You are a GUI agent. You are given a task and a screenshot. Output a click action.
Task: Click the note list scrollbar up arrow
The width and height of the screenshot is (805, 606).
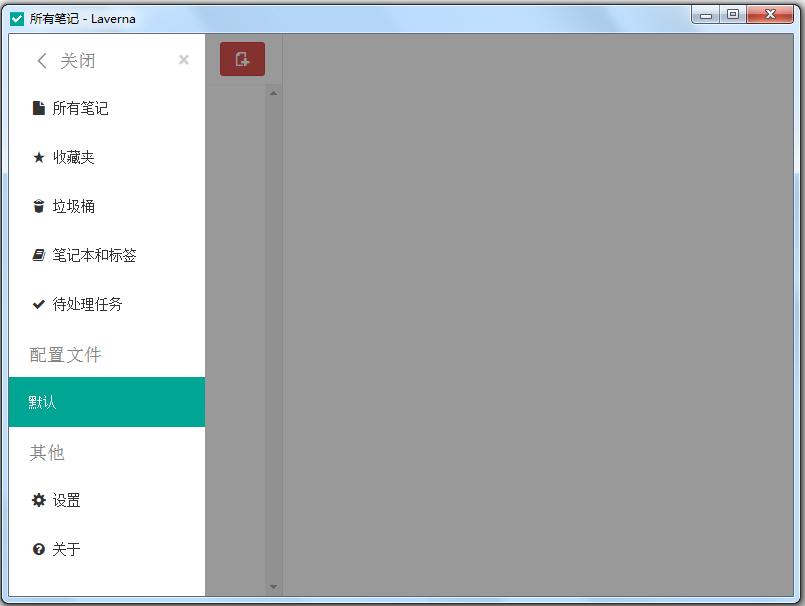[x=274, y=93]
